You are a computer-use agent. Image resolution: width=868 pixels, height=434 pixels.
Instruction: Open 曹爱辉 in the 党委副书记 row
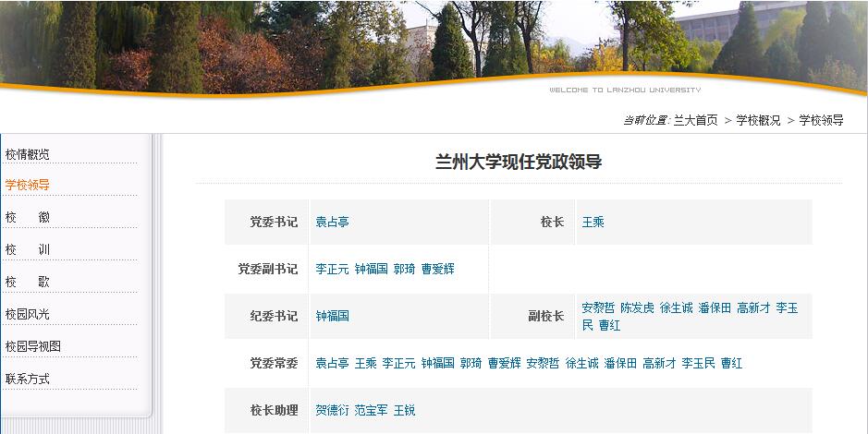438,270
